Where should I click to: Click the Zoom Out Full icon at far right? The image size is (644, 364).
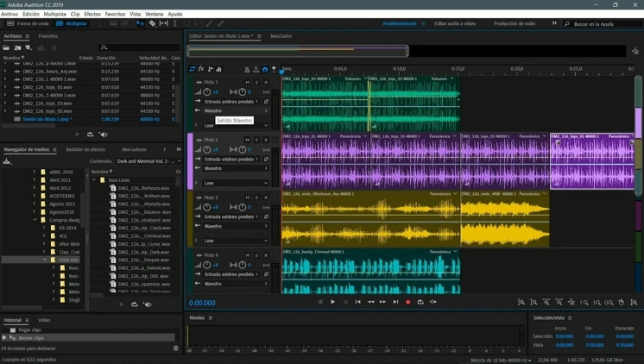point(635,303)
